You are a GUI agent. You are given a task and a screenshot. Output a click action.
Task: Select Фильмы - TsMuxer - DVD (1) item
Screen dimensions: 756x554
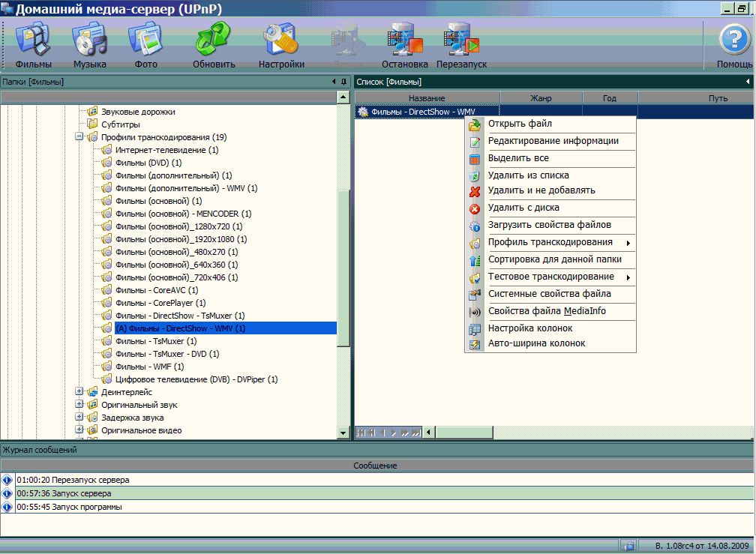pyautogui.click(x=167, y=354)
